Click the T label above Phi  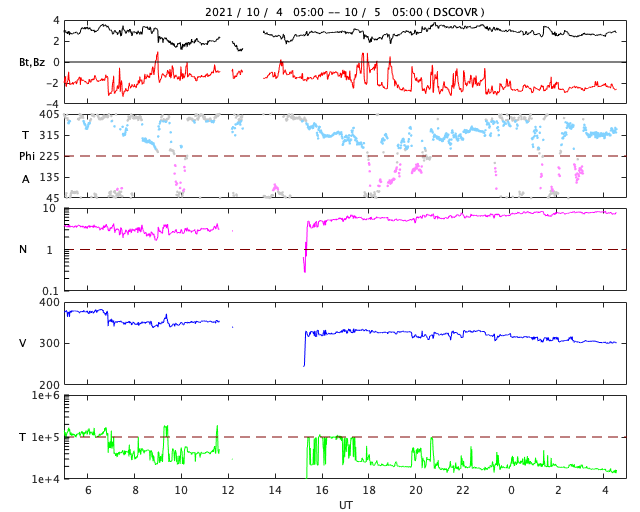pyautogui.click(x=25, y=135)
